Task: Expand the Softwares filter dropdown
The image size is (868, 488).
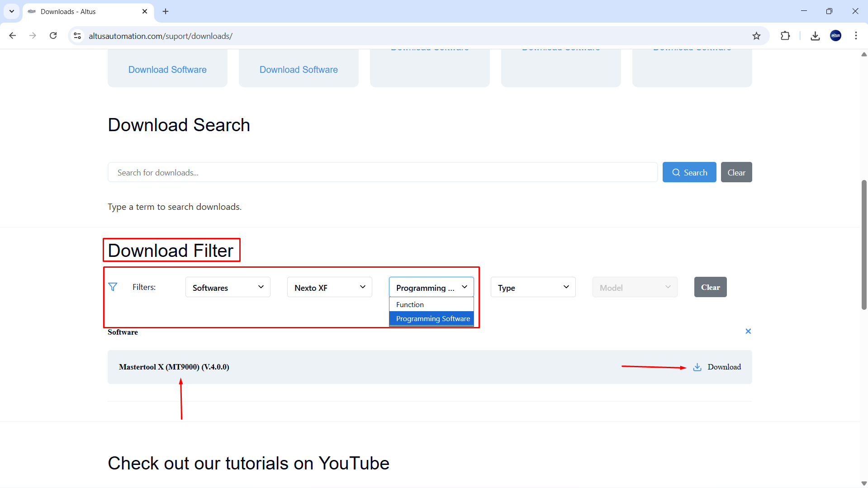Action: point(228,287)
